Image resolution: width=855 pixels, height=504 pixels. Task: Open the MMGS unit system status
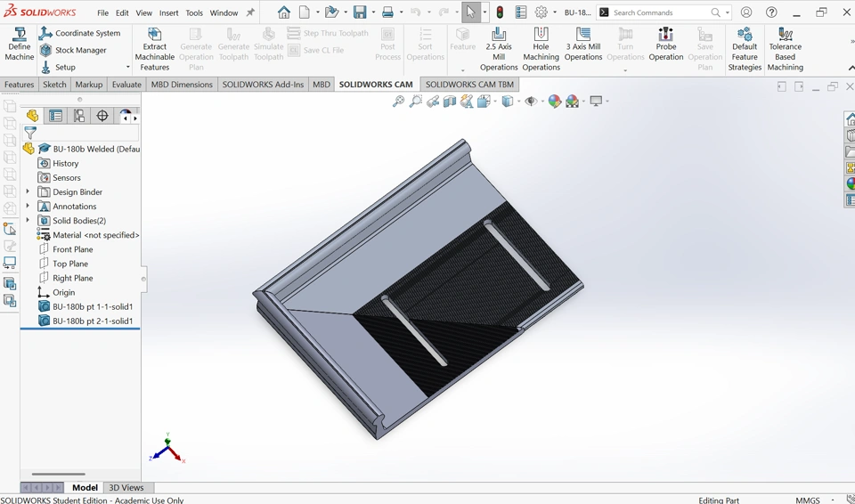coord(807,500)
